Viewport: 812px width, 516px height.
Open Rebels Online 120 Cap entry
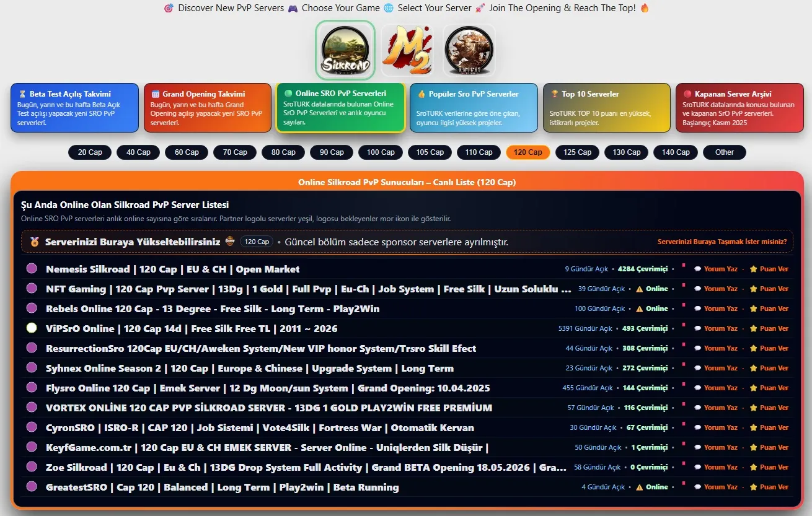point(213,308)
